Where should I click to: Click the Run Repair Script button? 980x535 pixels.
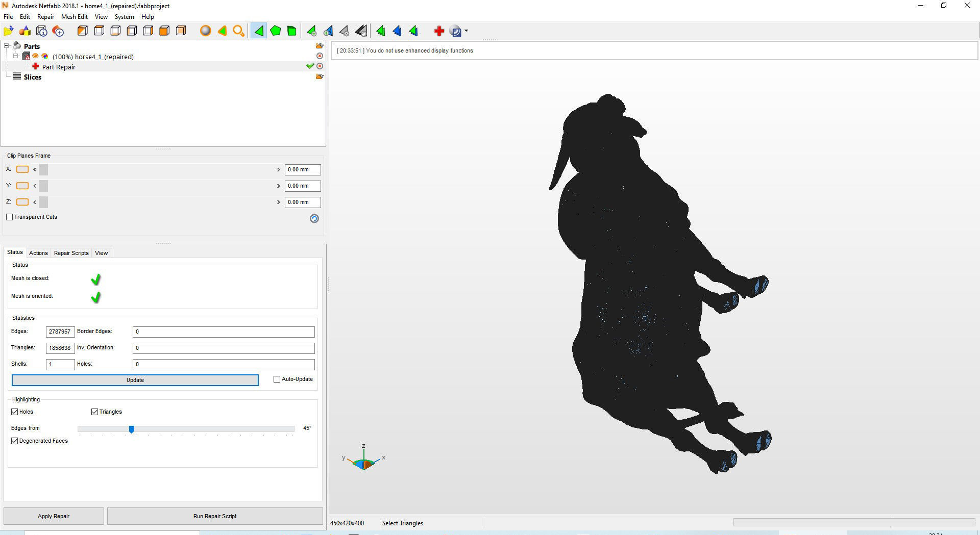point(215,516)
